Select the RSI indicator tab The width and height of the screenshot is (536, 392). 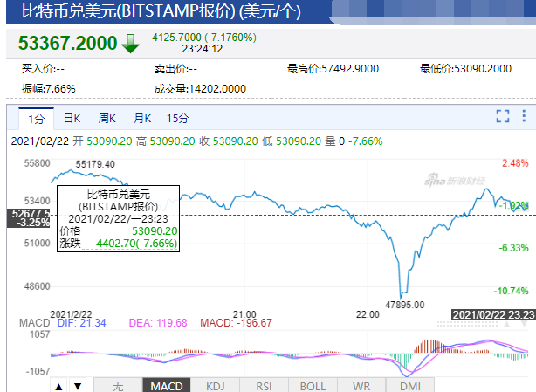click(x=264, y=386)
